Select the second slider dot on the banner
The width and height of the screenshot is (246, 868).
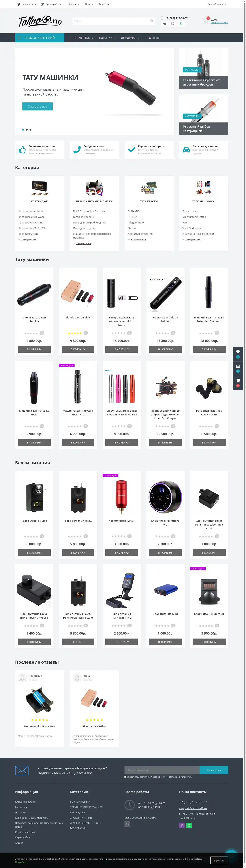[x=27, y=130]
